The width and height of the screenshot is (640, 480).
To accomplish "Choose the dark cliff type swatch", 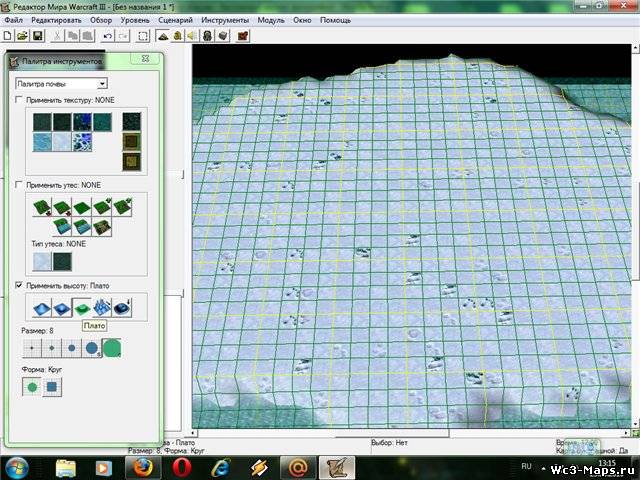I will pyautogui.click(x=61, y=261).
